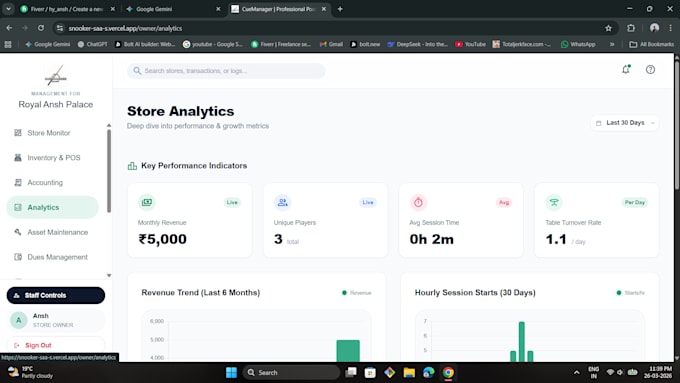Open YouTube bookmark
Screen dimensions: 680x383
[x=471, y=44]
